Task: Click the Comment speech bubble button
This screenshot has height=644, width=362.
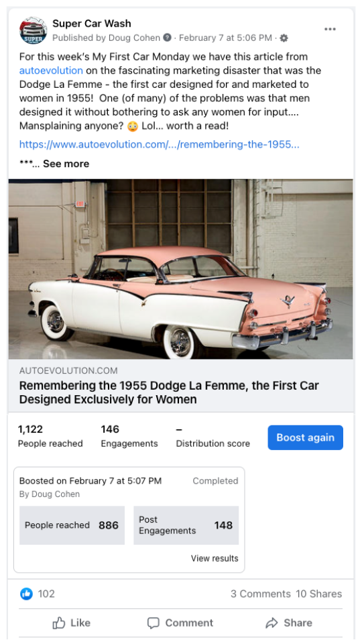Action: pos(180,623)
